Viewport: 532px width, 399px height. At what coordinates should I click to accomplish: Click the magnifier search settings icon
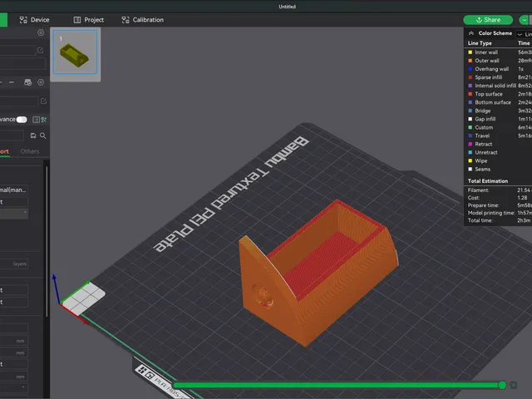pyautogui.click(x=42, y=135)
